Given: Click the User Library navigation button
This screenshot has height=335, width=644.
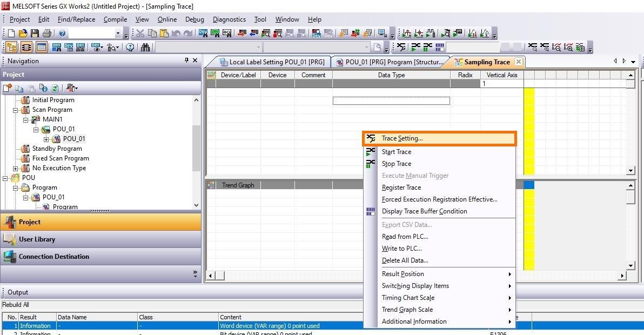Looking at the screenshot, I should pyautogui.click(x=100, y=239).
